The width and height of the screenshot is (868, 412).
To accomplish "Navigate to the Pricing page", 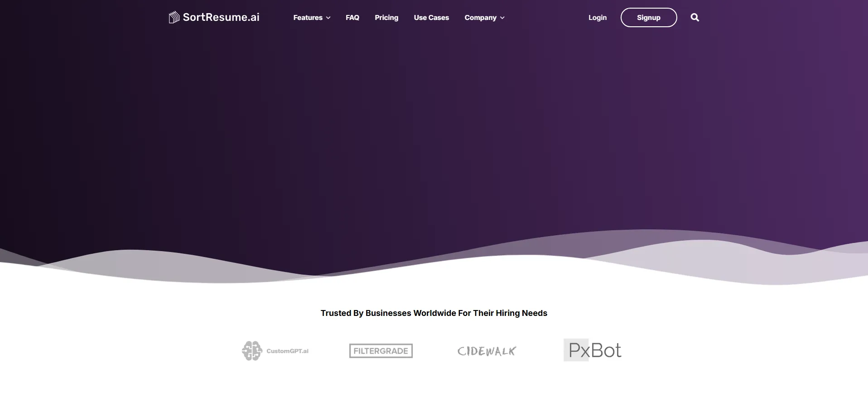I will [386, 18].
